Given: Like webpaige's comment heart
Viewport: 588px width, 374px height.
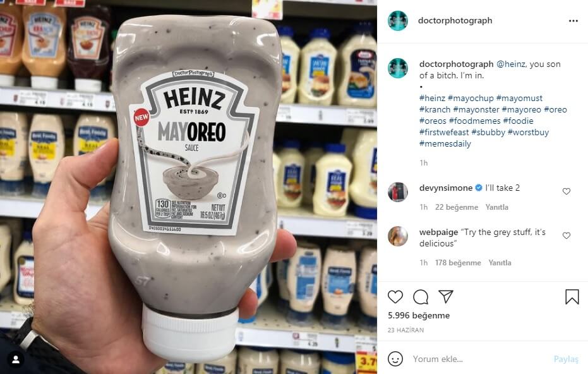Looking at the screenshot, I should tap(567, 236).
